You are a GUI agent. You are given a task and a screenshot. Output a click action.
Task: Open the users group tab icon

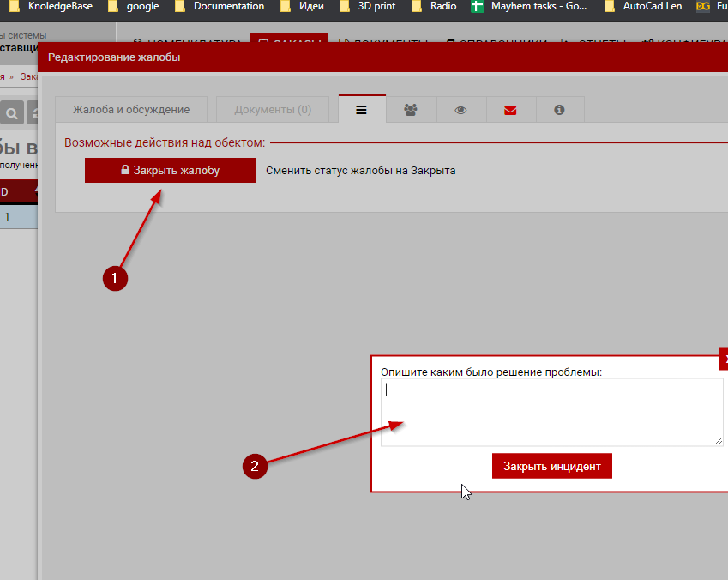(x=411, y=110)
